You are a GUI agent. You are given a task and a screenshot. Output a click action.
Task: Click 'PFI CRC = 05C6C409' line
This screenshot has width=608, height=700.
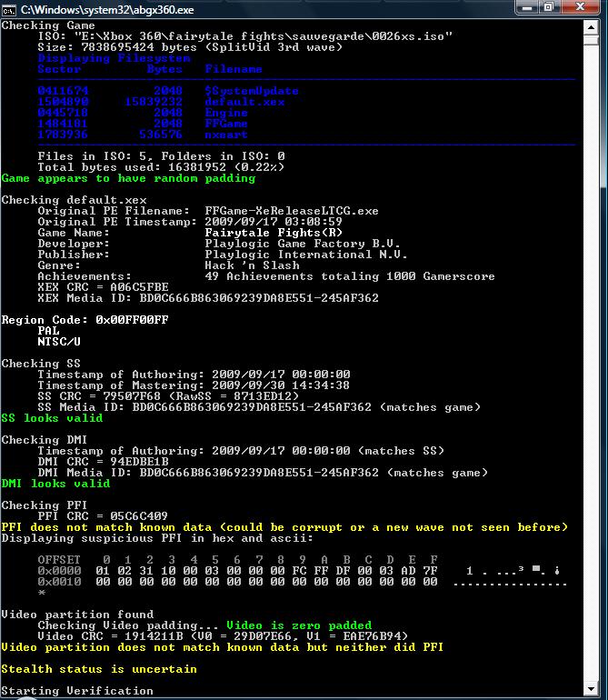(x=103, y=516)
